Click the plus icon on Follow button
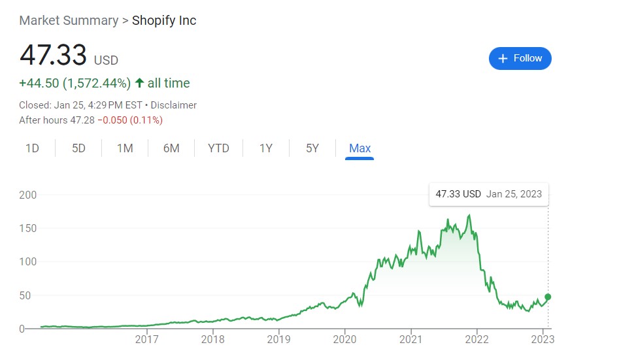 503,58
